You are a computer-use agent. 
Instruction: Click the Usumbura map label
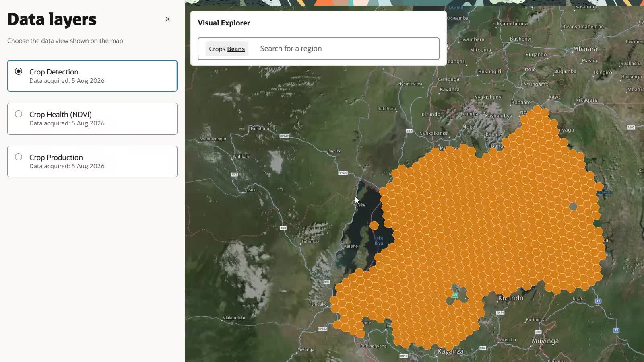259,128
